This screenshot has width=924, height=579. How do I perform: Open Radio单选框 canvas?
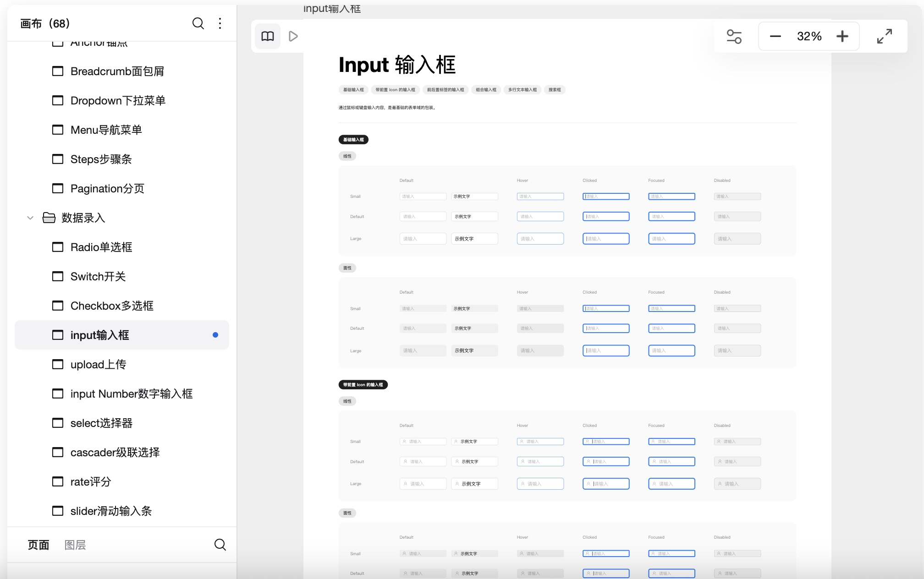click(122, 247)
